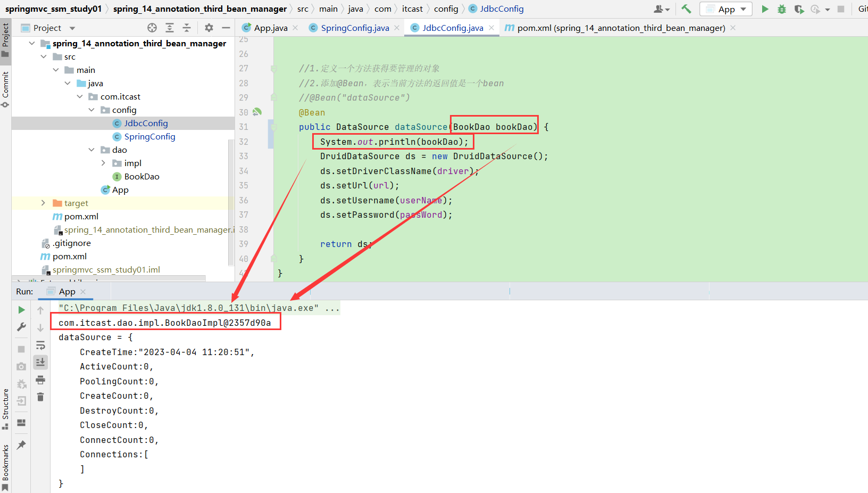868x493 pixels.
Task: Open the Project view type dropdown
Action: click(x=72, y=28)
